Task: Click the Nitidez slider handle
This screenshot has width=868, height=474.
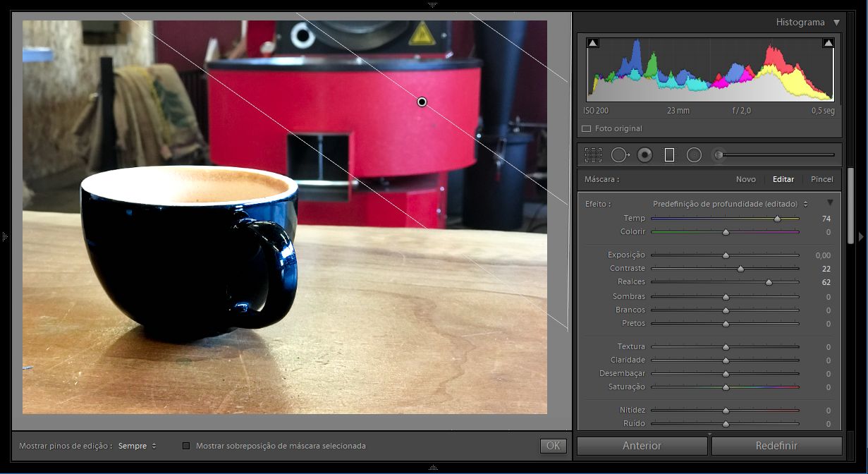Action: pyautogui.click(x=726, y=411)
